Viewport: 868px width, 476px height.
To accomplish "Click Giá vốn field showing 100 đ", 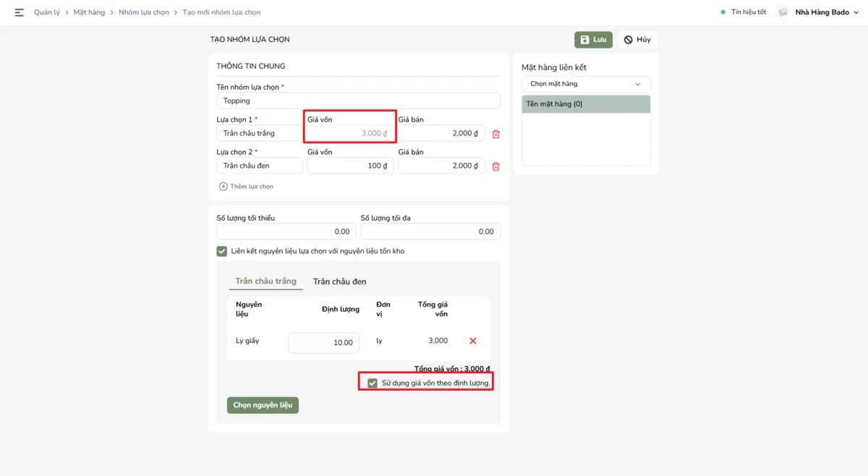I will tap(350, 166).
